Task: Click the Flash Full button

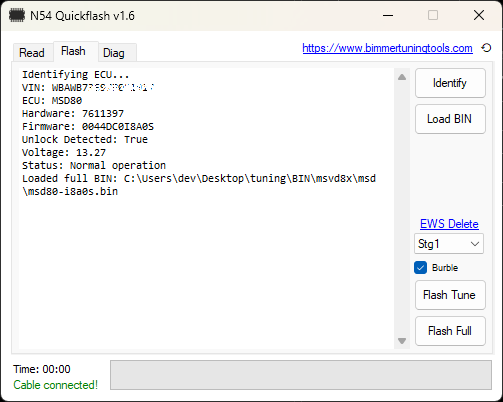Action: (x=450, y=331)
